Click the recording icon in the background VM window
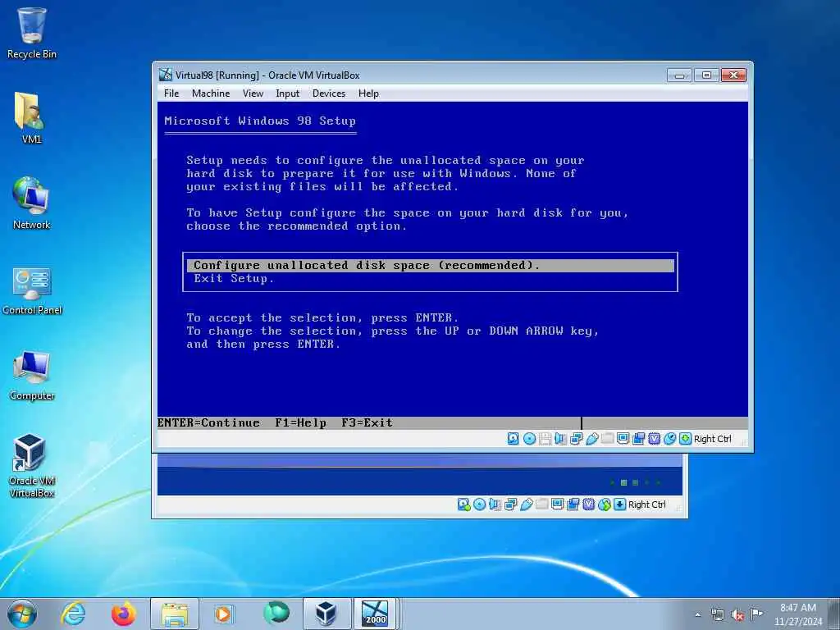840x630 pixels. (x=573, y=504)
